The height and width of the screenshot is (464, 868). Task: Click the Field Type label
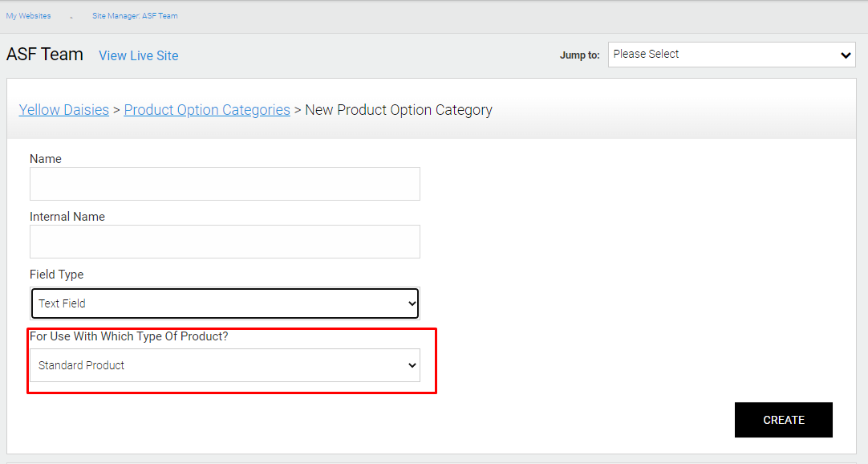[56, 274]
